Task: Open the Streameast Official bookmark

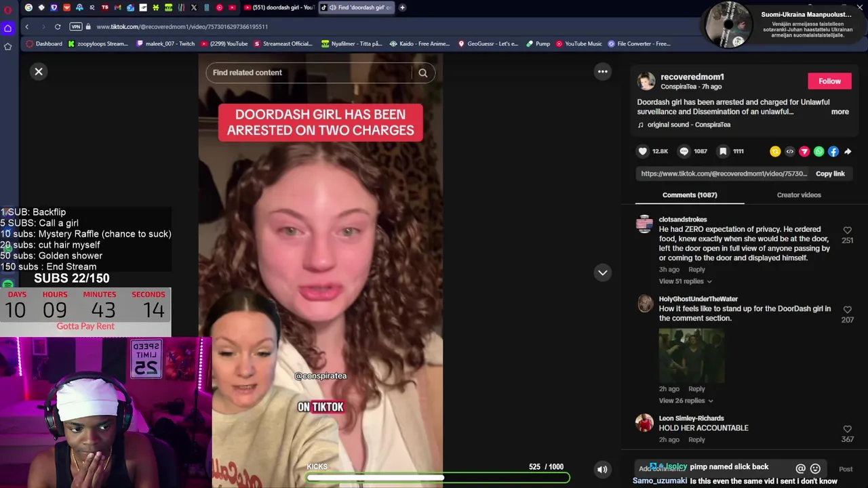Action: [283, 44]
